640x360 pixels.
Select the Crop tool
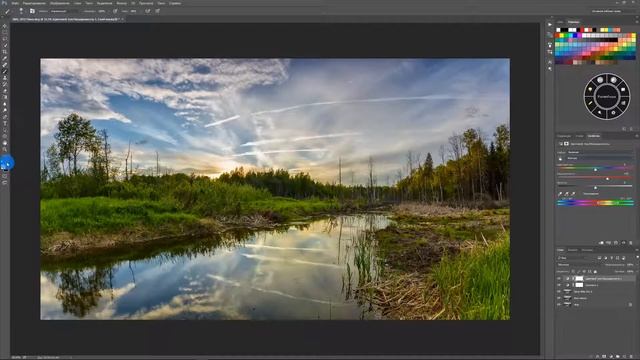4,52
